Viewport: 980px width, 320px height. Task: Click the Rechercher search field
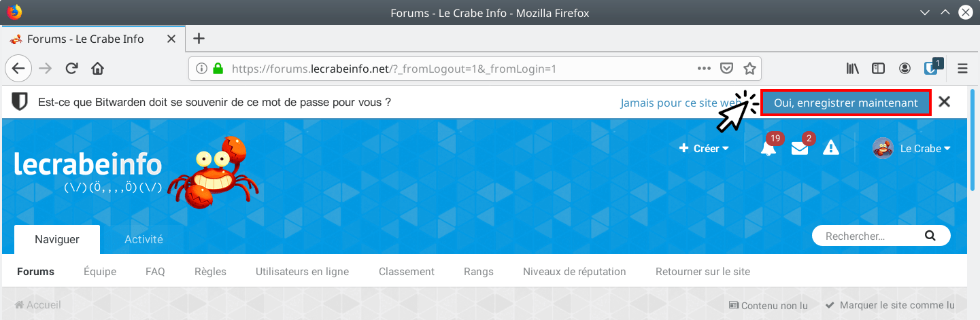tap(881, 236)
